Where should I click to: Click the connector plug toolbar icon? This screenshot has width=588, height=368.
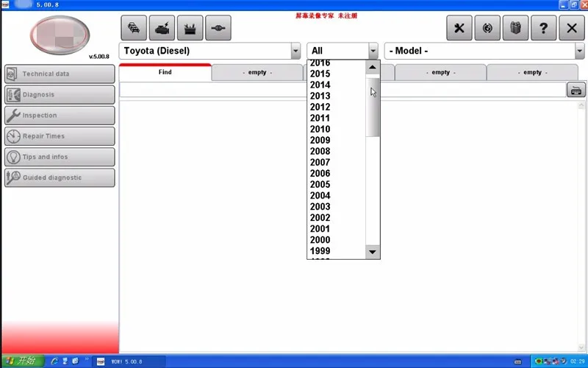pyautogui.click(x=218, y=28)
